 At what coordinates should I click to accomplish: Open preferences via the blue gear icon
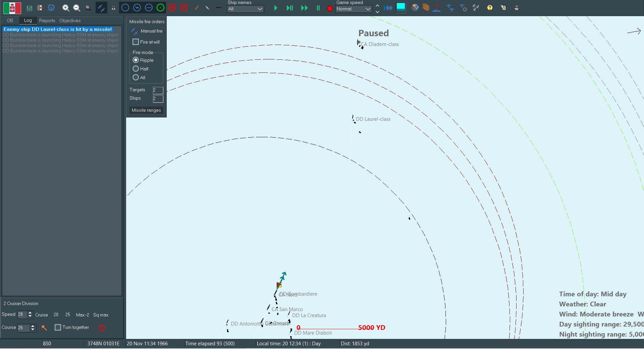[x=51, y=8]
